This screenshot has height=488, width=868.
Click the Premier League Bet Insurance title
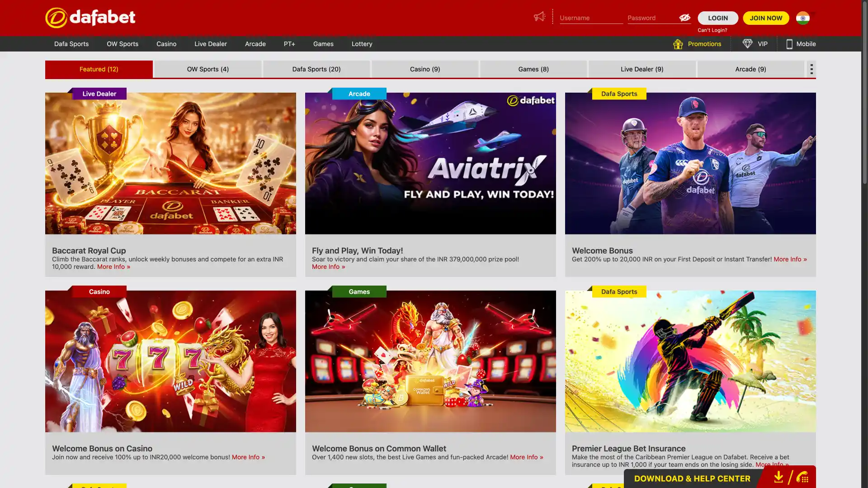(x=628, y=449)
